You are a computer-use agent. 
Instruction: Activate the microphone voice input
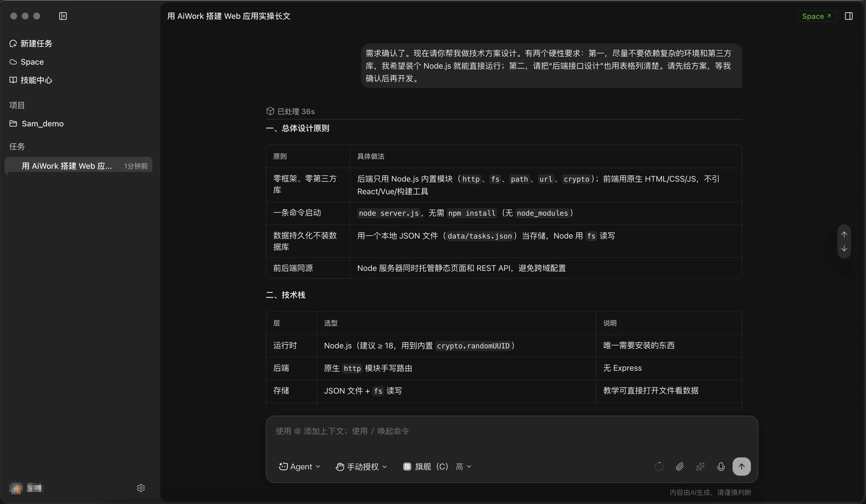pos(721,467)
